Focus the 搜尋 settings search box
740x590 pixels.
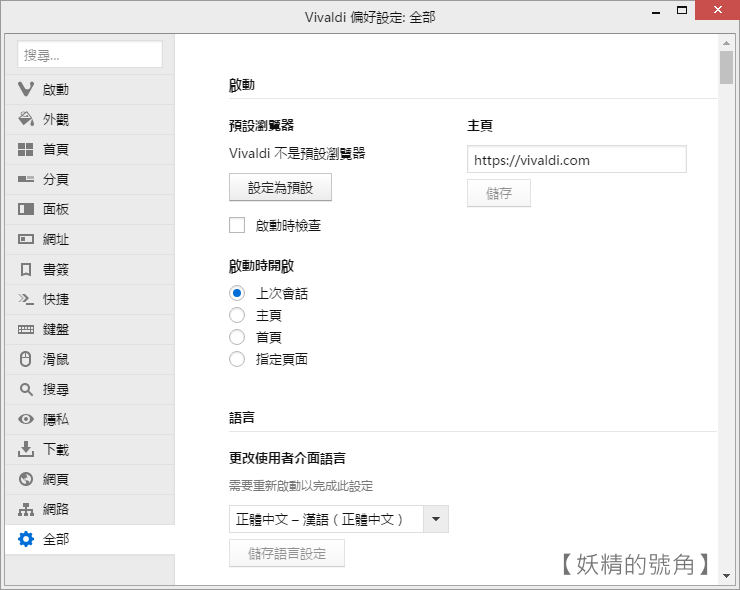coord(90,54)
